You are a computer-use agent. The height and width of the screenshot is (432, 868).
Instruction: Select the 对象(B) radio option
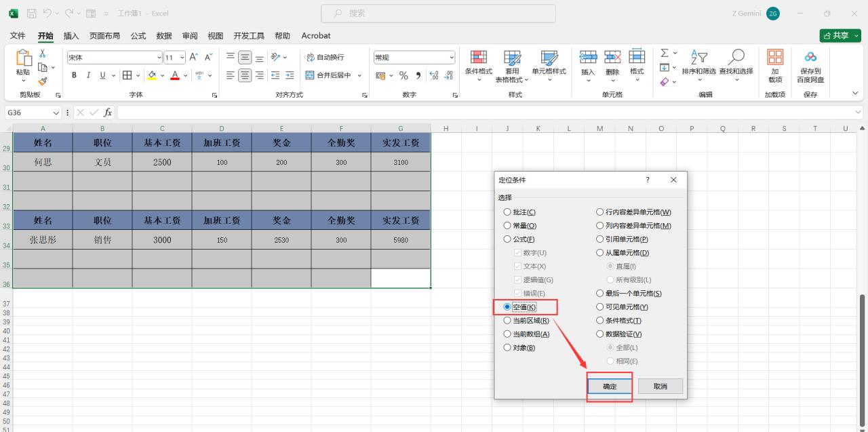click(x=519, y=348)
